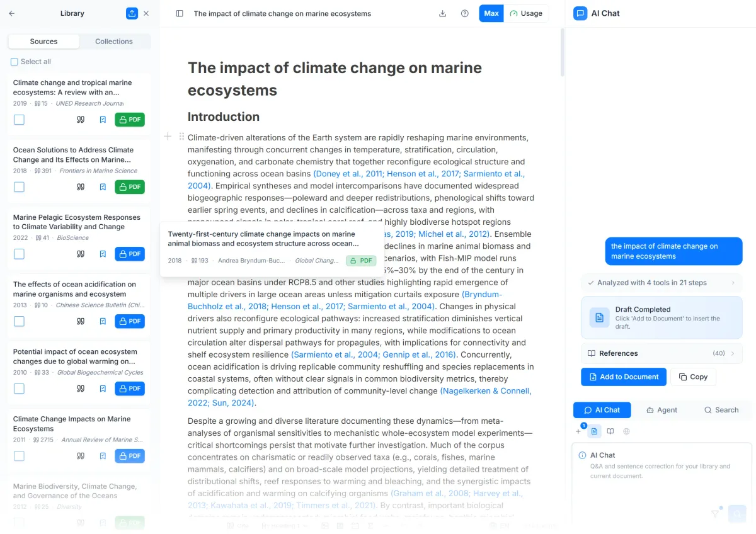The image size is (756, 534).
Task: Switch to the Collections tab
Action: pos(114,42)
